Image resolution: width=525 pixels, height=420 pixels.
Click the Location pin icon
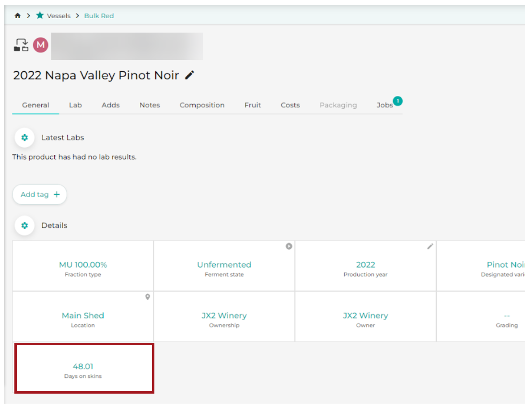tap(147, 297)
